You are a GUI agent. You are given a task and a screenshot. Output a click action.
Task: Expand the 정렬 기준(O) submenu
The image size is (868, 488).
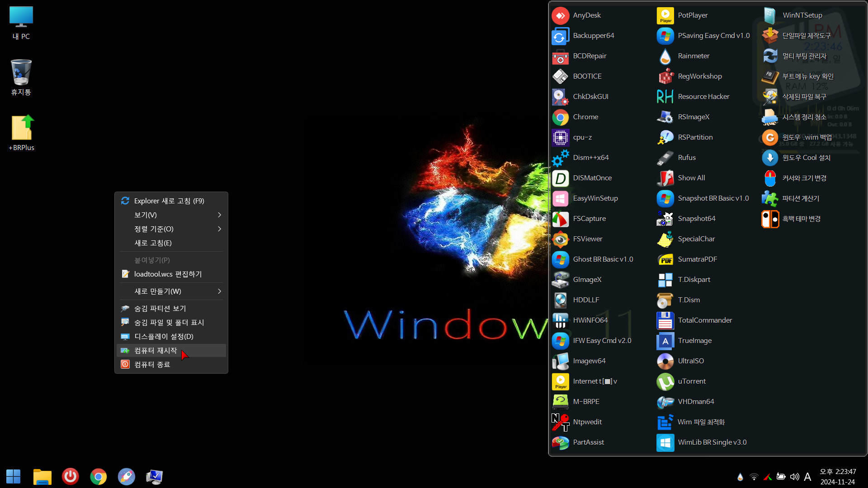(171, 229)
